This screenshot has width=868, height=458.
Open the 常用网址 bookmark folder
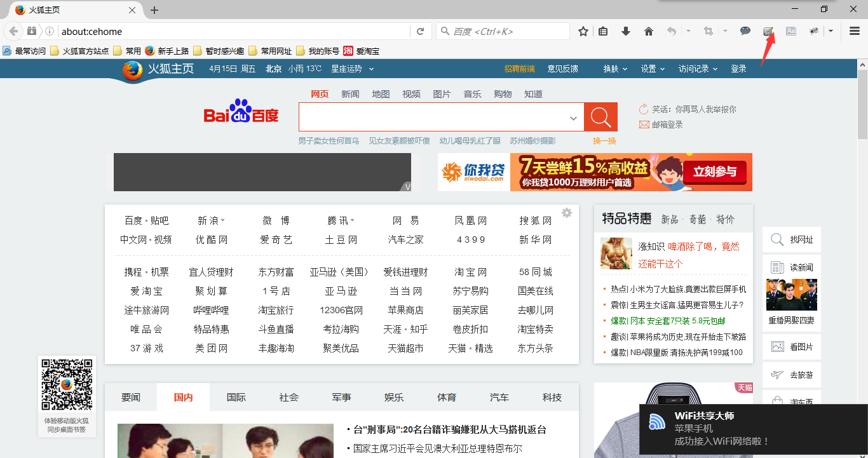click(270, 51)
